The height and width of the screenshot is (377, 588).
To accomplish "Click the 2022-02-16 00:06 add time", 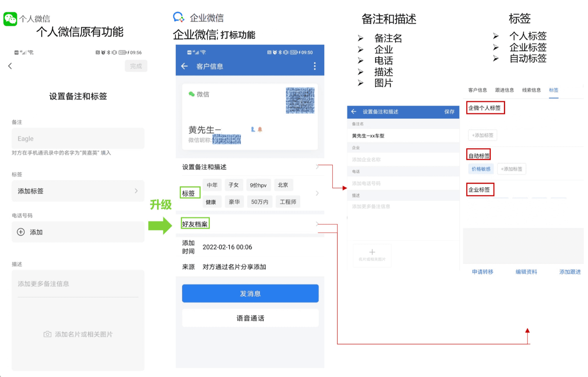I will 227,247.
